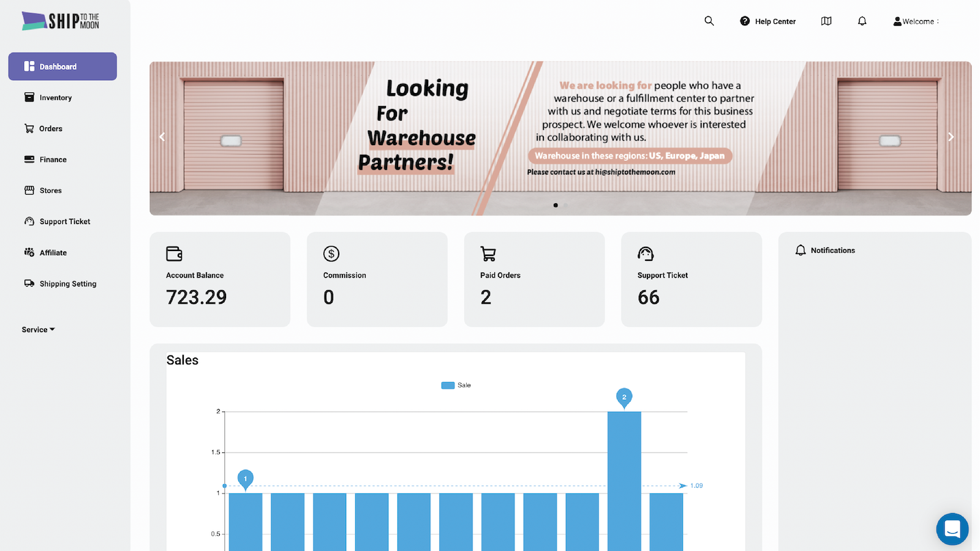Click the Commission value 0
This screenshot has width=980, height=551.
(x=329, y=298)
